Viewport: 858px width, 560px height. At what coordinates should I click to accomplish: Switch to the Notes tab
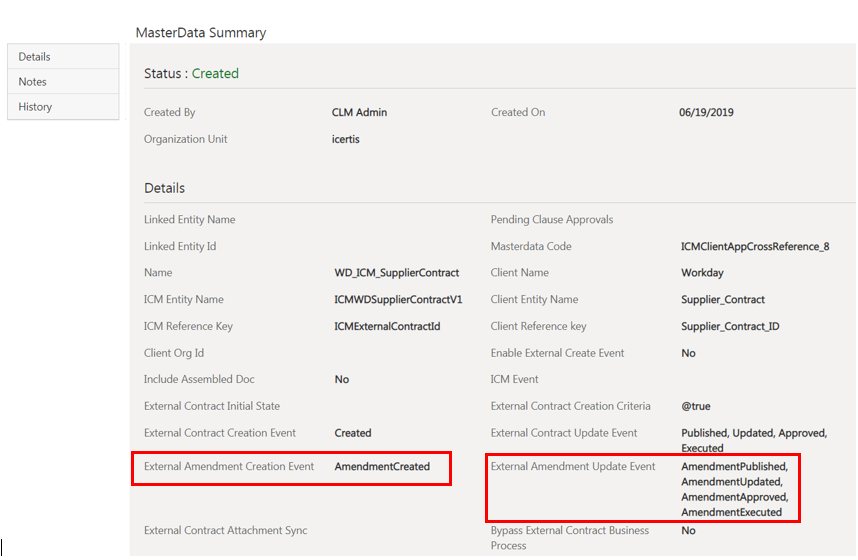[63, 82]
